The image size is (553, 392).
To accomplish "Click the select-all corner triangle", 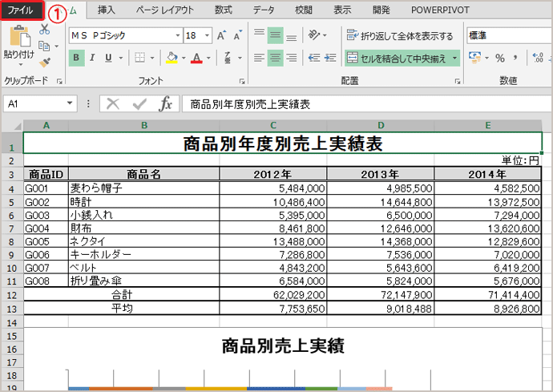I will (x=17, y=126).
